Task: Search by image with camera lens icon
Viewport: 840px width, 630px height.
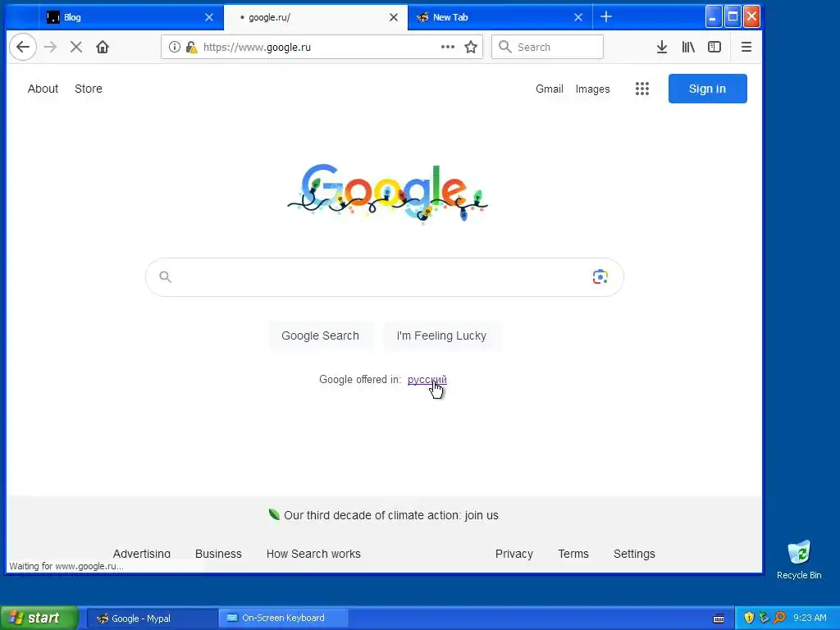Action: coord(600,277)
